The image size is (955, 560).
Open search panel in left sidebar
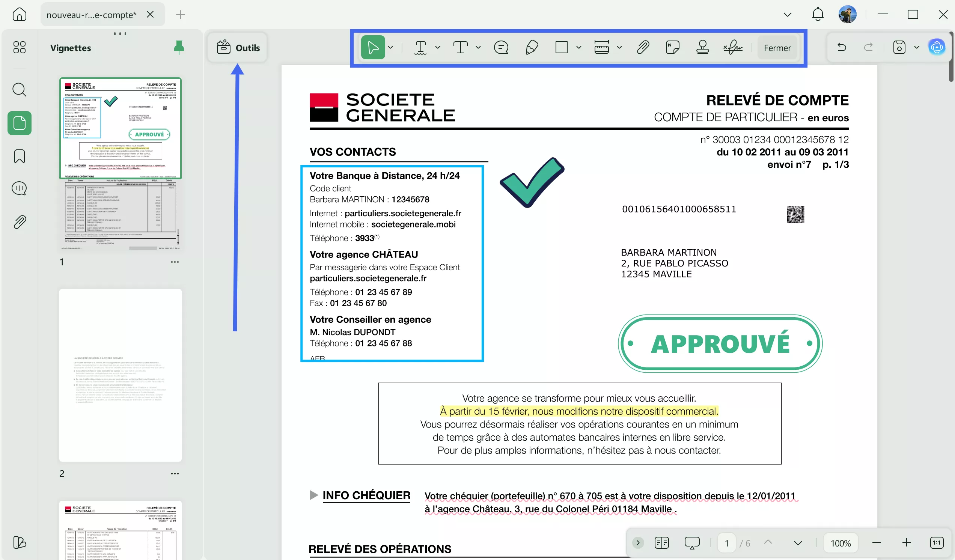(x=19, y=90)
